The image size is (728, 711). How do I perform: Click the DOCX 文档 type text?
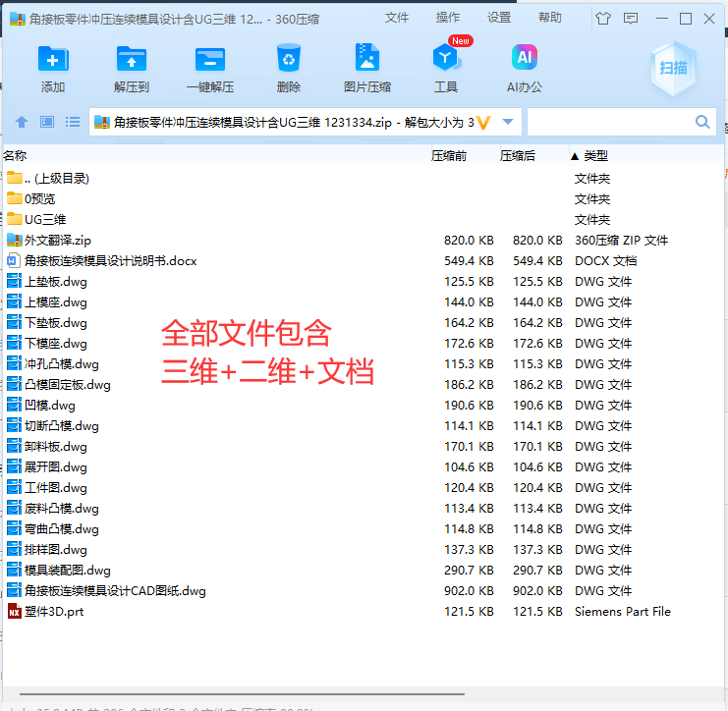(x=605, y=261)
